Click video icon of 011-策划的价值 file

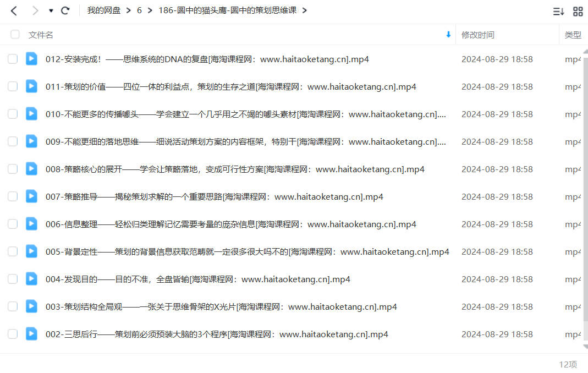[31, 86]
